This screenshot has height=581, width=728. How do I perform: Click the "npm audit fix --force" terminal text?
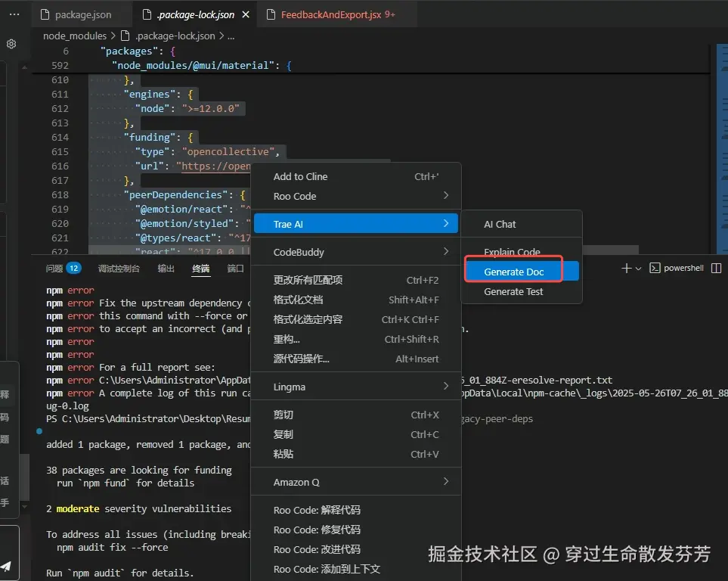(x=113, y=547)
